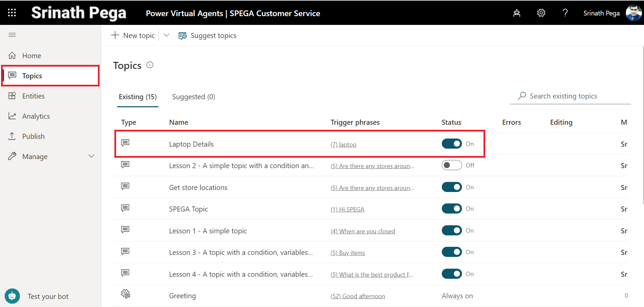Image resolution: width=644 pixels, height=307 pixels.
Task: Switch to the Suggested (0) tab
Action: coord(193,97)
